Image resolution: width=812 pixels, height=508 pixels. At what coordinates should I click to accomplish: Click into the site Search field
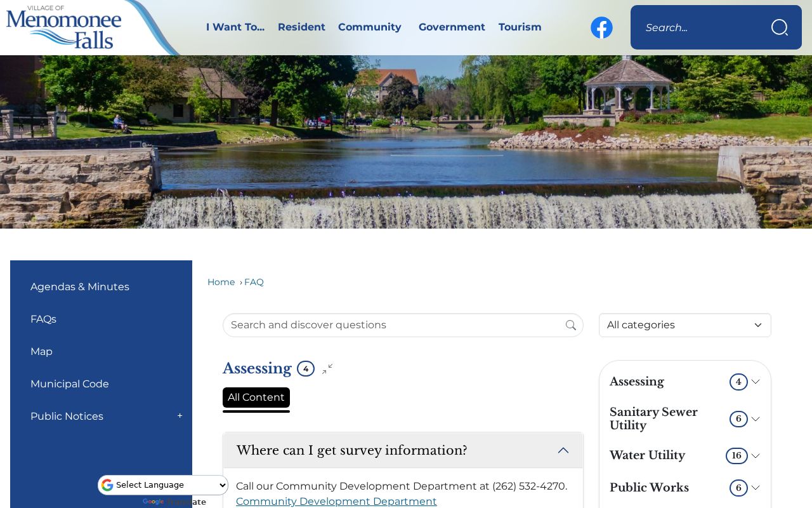tap(701, 27)
